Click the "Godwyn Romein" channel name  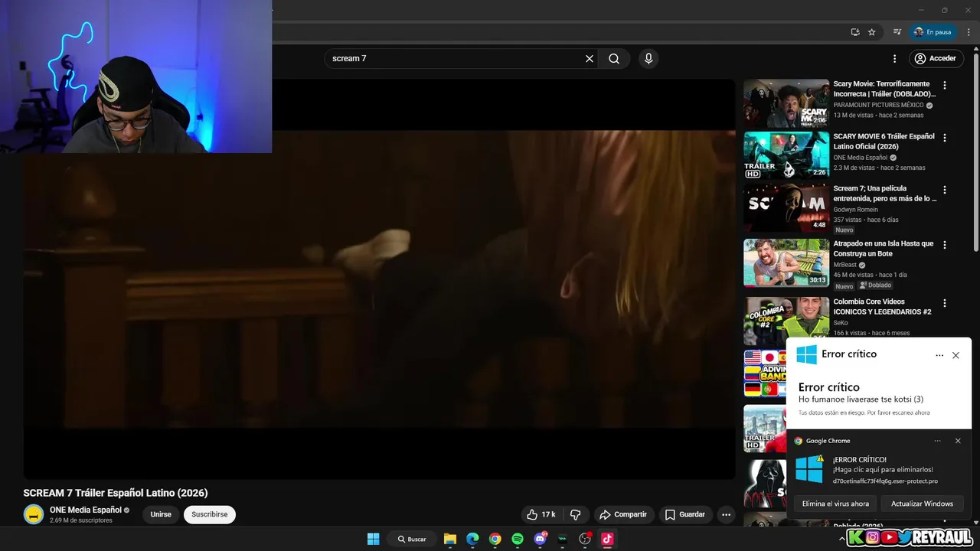tap(856, 209)
